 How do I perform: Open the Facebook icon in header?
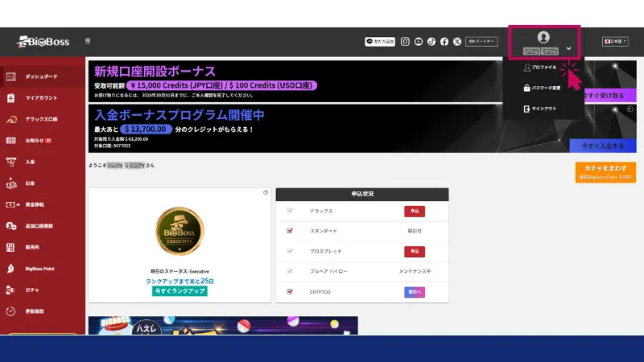coord(444,40)
